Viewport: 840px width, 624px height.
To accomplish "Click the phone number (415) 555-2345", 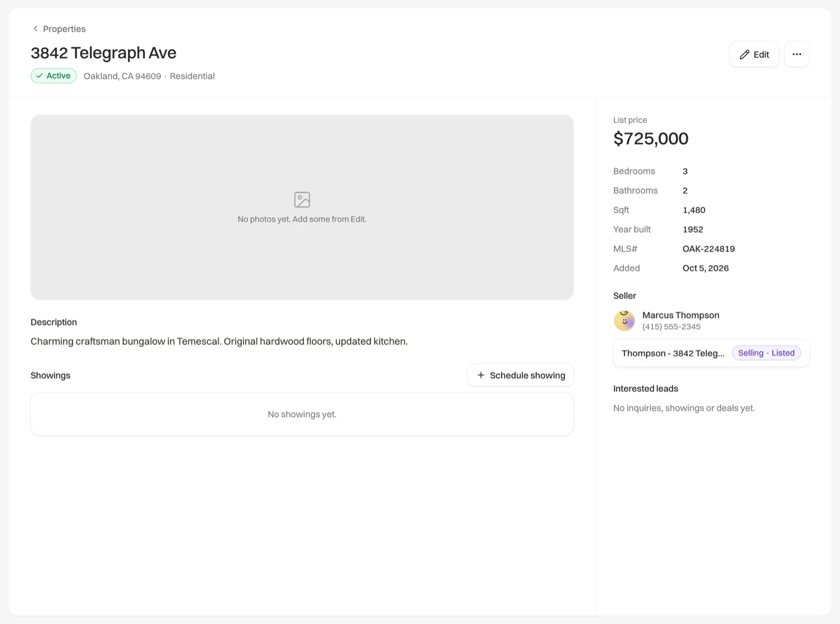I will click(671, 327).
